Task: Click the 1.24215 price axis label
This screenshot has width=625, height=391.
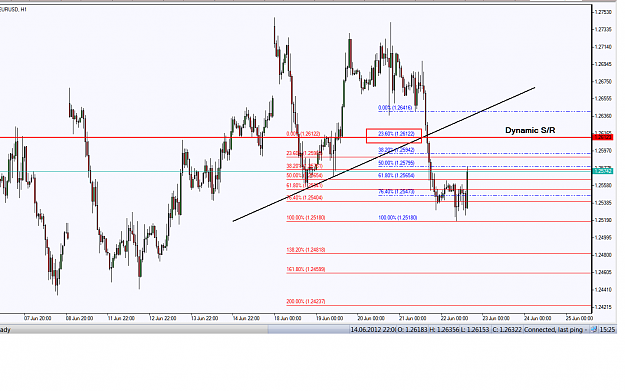Action: pos(603,307)
